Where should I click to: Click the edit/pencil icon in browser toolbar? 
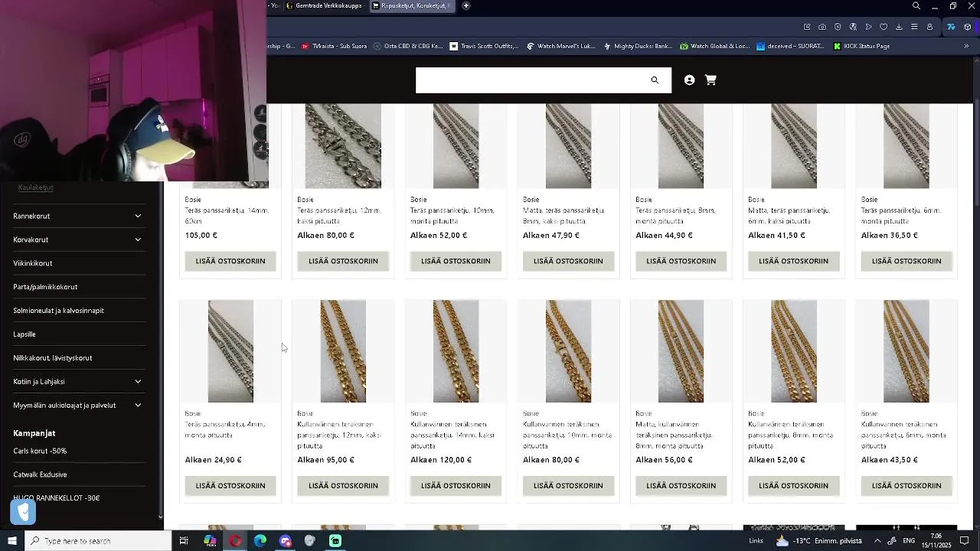(x=807, y=27)
